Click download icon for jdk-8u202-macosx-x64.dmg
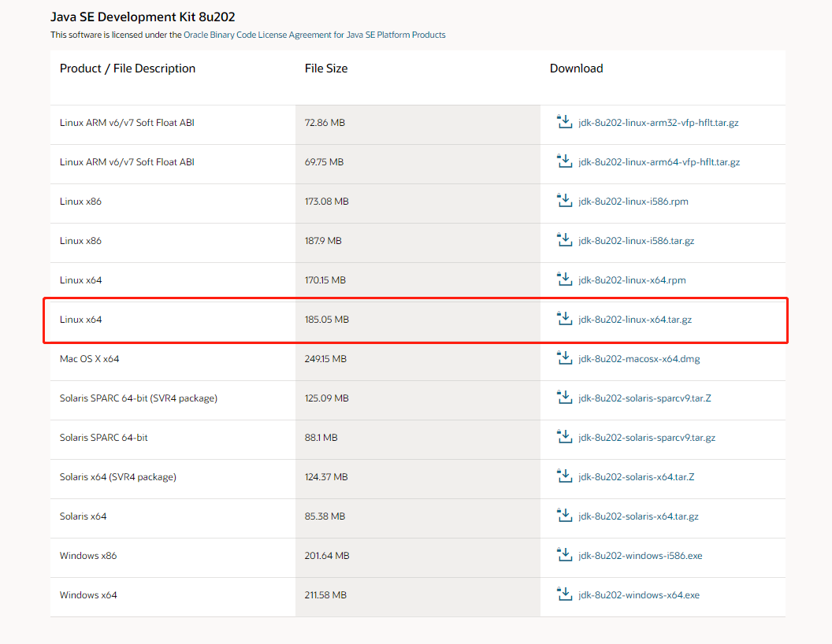This screenshot has height=644, width=832. [x=564, y=358]
